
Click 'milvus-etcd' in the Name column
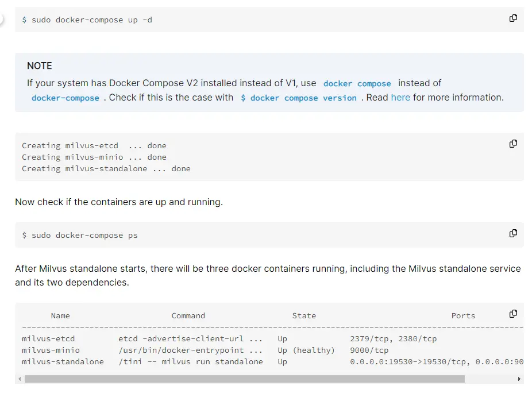[48, 338]
